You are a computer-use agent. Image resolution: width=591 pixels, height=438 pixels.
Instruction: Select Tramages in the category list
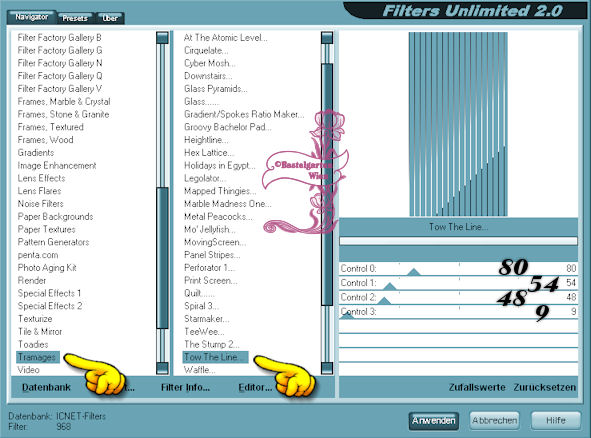tap(37, 357)
